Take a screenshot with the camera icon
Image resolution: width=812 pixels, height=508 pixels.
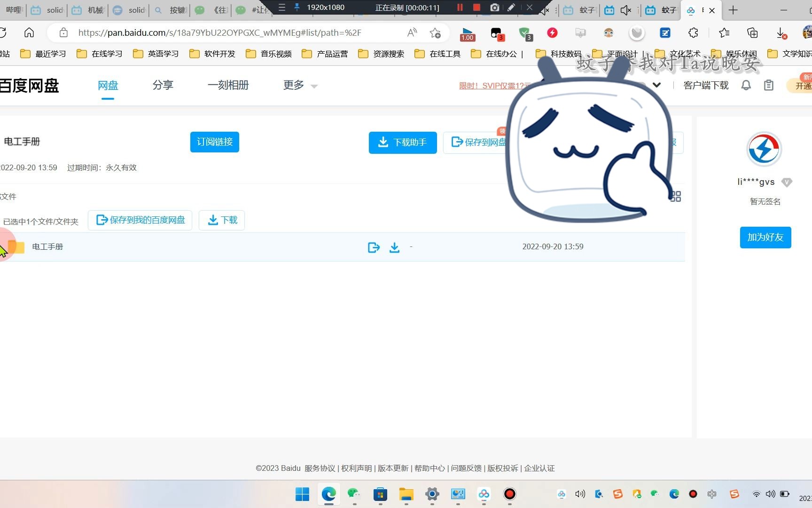(494, 8)
